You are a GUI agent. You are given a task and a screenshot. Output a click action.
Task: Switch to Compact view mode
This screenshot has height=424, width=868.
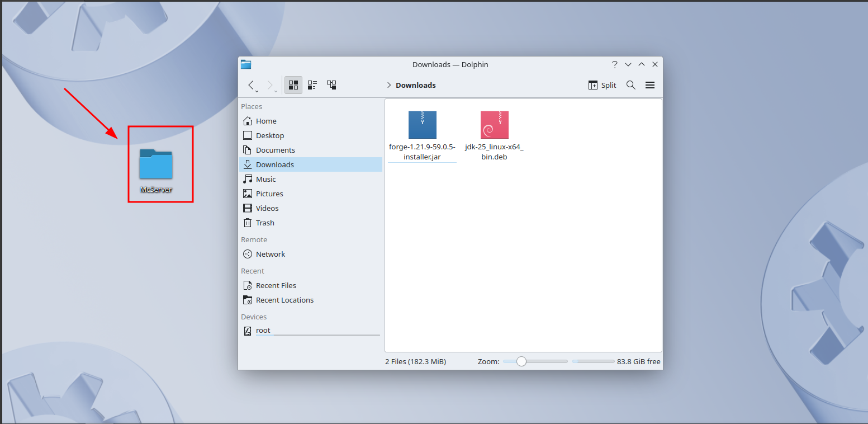[x=312, y=85]
